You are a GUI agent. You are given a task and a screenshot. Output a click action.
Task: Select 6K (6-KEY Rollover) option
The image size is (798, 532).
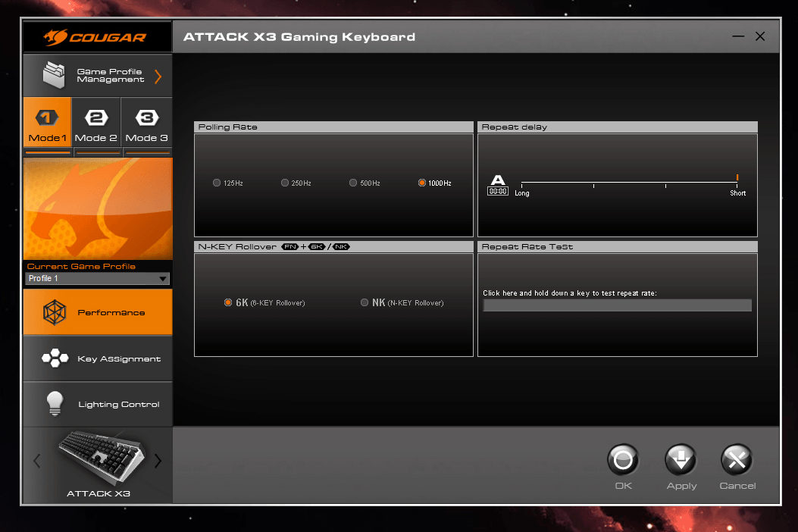tap(264, 302)
